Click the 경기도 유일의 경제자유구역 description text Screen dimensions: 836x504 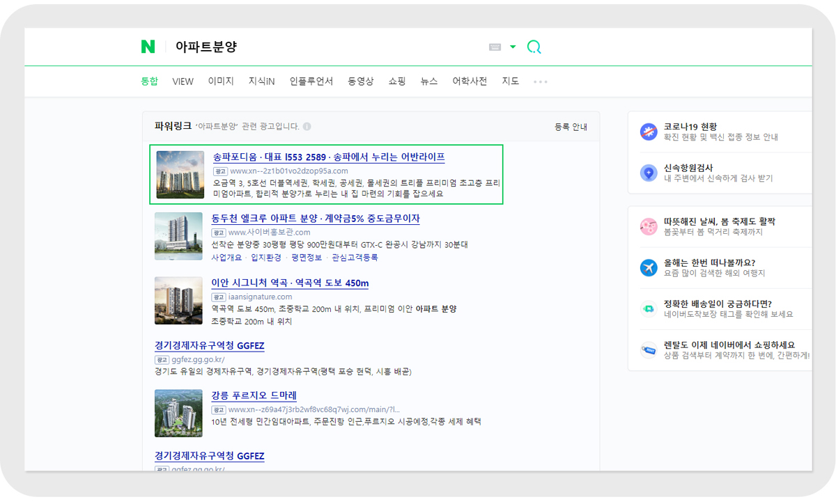(283, 372)
